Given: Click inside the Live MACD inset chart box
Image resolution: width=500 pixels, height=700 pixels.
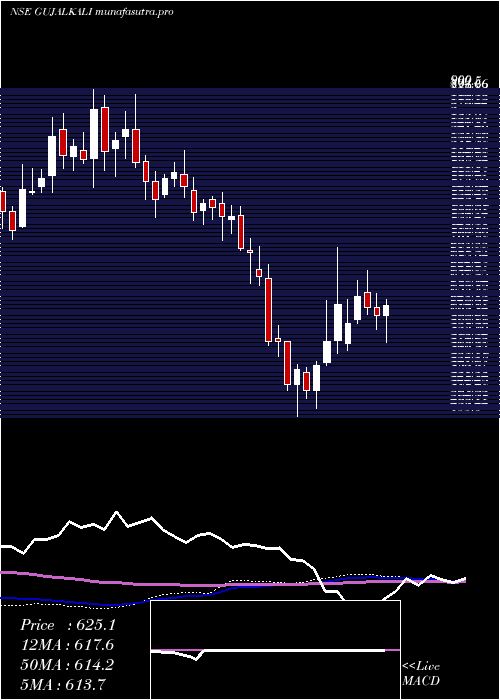Looking at the screenshot, I should (275, 650).
